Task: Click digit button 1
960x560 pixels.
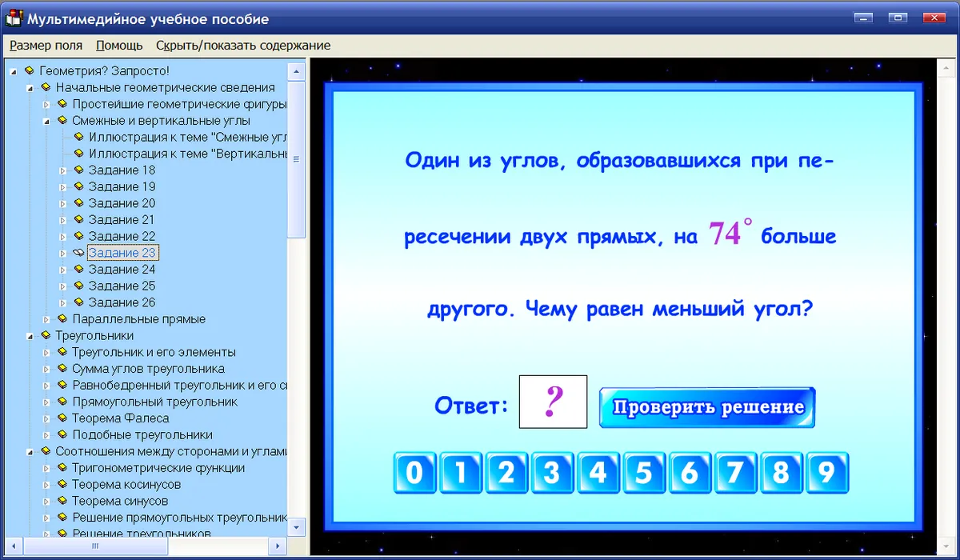Action: [460, 474]
